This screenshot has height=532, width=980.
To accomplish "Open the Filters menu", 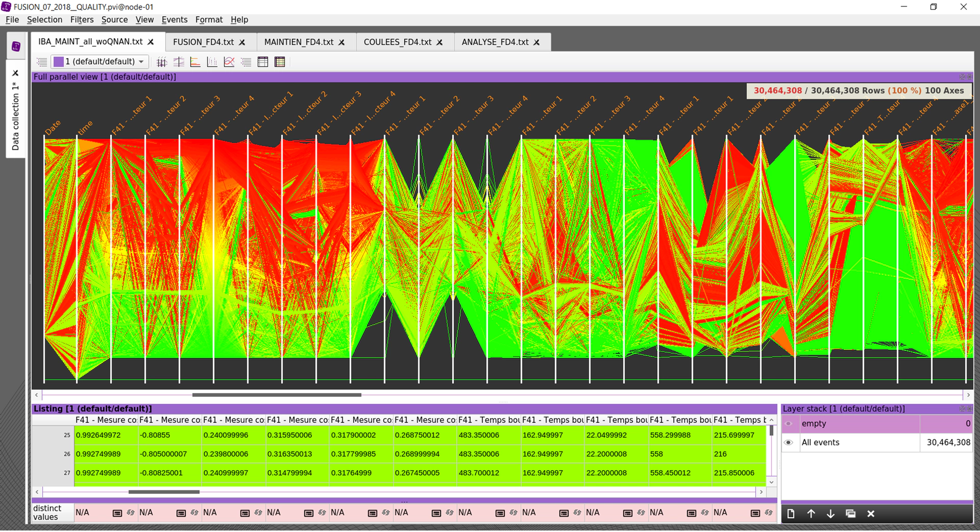I will 82,19.
